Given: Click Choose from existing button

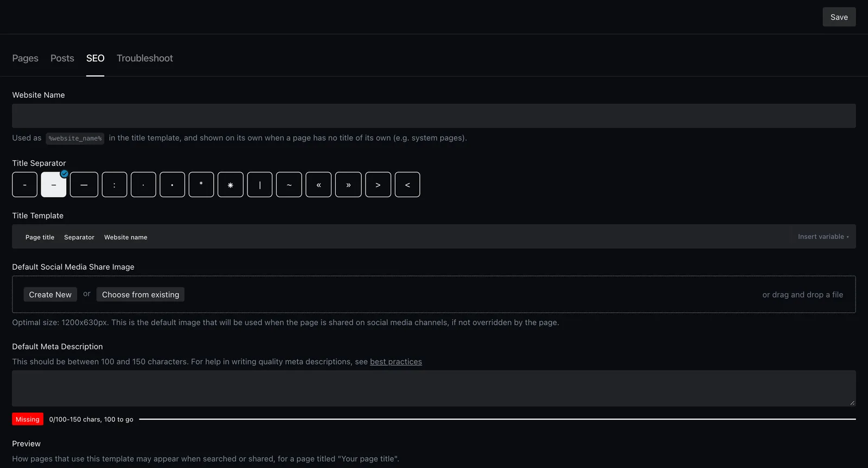Looking at the screenshot, I should pyautogui.click(x=141, y=294).
